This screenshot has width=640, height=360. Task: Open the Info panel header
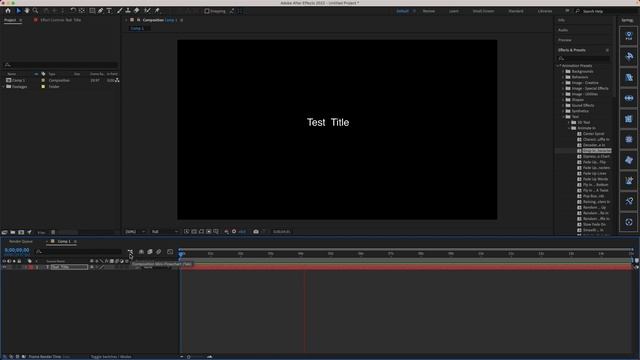pyautogui.click(x=562, y=20)
